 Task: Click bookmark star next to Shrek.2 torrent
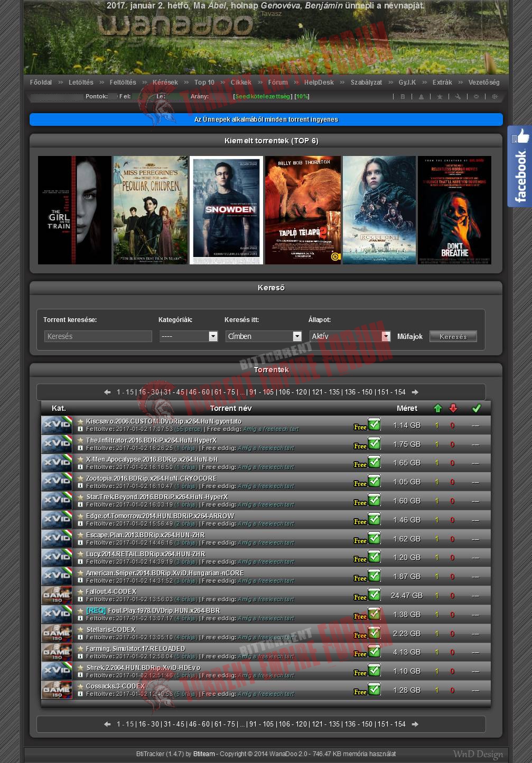tap(80, 668)
